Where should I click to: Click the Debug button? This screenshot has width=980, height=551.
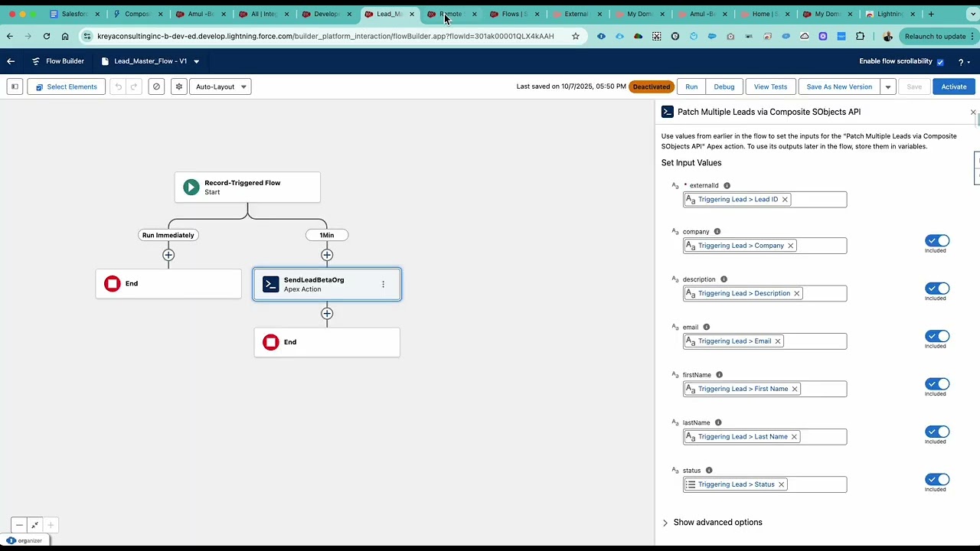724,86
